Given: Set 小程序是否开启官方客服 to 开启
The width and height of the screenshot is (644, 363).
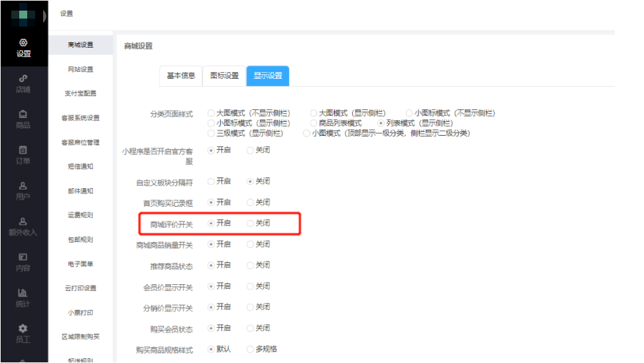Looking at the screenshot, I should point(211,150).
